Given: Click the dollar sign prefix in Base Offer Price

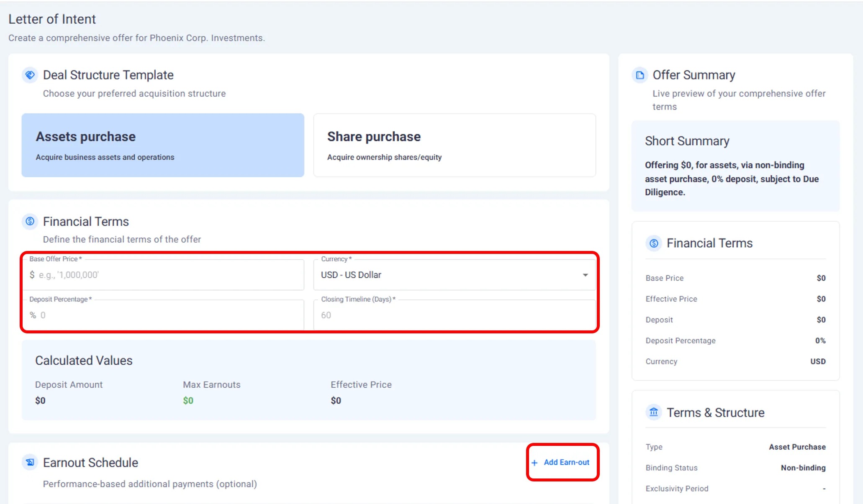Looking at the screenshot, I should pos(32,275).
